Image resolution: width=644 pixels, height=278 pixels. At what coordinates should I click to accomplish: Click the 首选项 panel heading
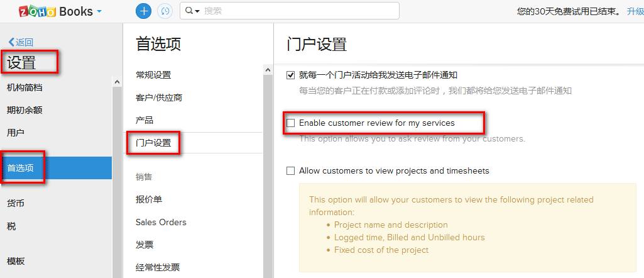coord(158,44)
